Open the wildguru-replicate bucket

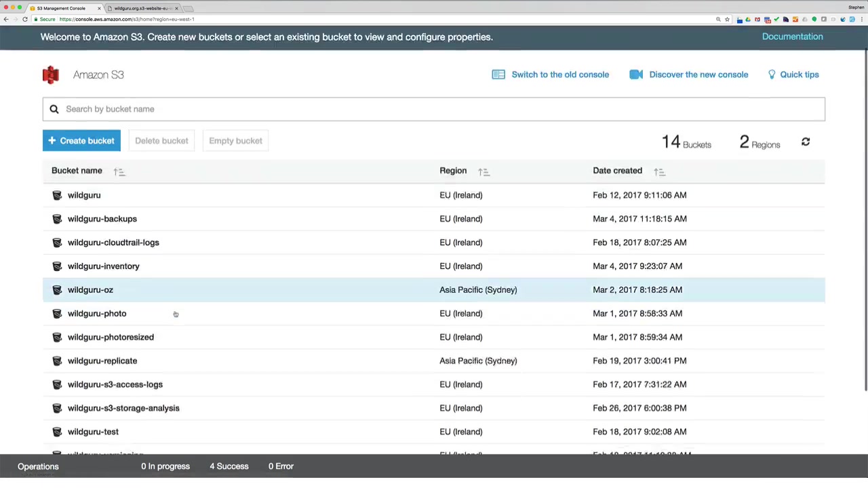tap(102, 361)
